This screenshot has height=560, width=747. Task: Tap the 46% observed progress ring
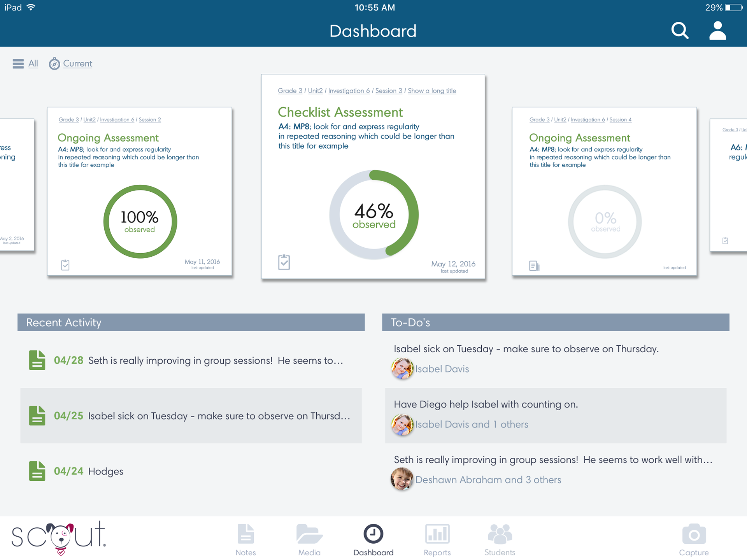pyautogui.click(x=373, y=215)
